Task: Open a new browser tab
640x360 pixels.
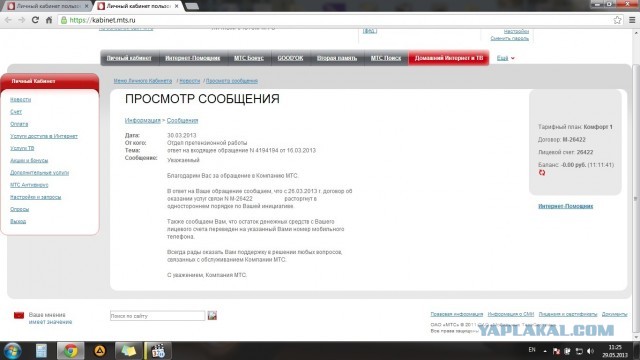Action: 192,6
